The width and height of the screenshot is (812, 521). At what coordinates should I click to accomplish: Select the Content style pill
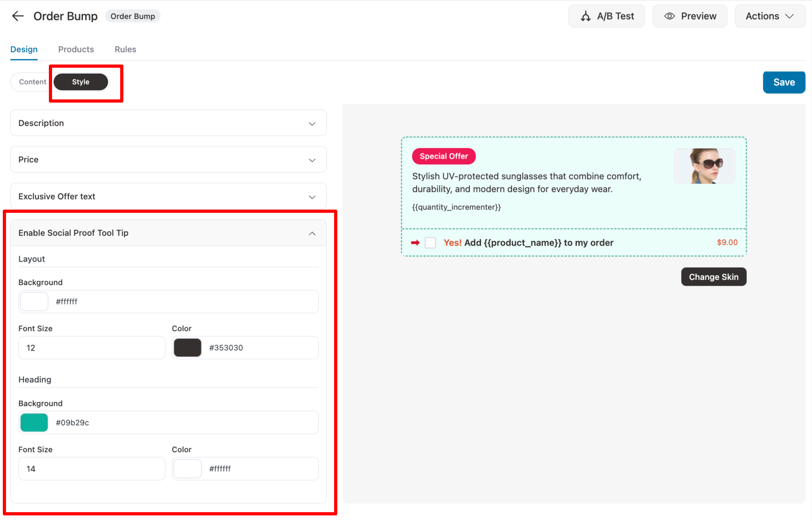point(32,82)
